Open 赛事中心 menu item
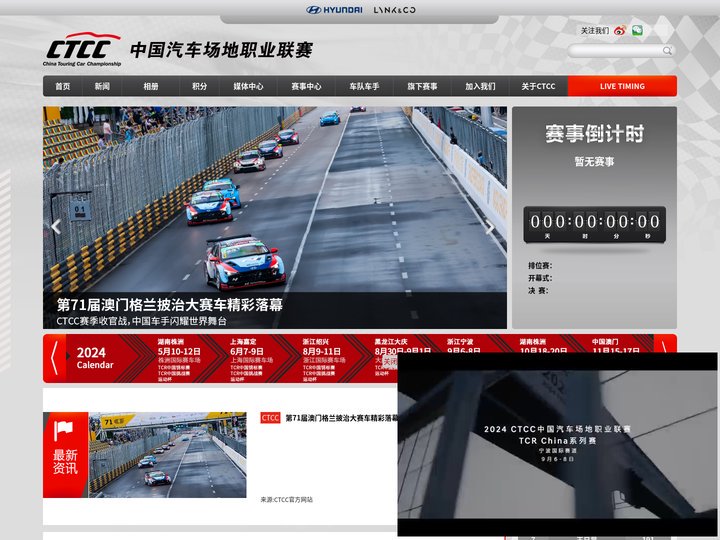 (306, 86)
